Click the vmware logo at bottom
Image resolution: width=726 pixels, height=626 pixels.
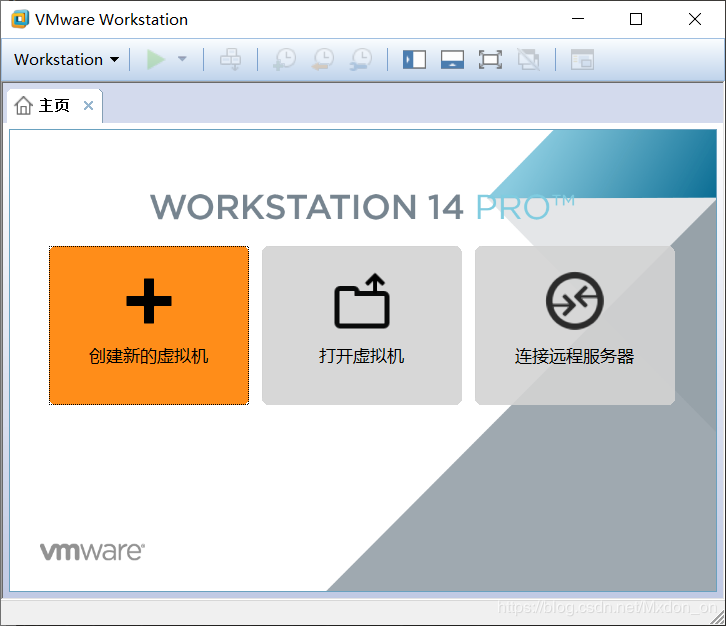click(x=92, y=551)
